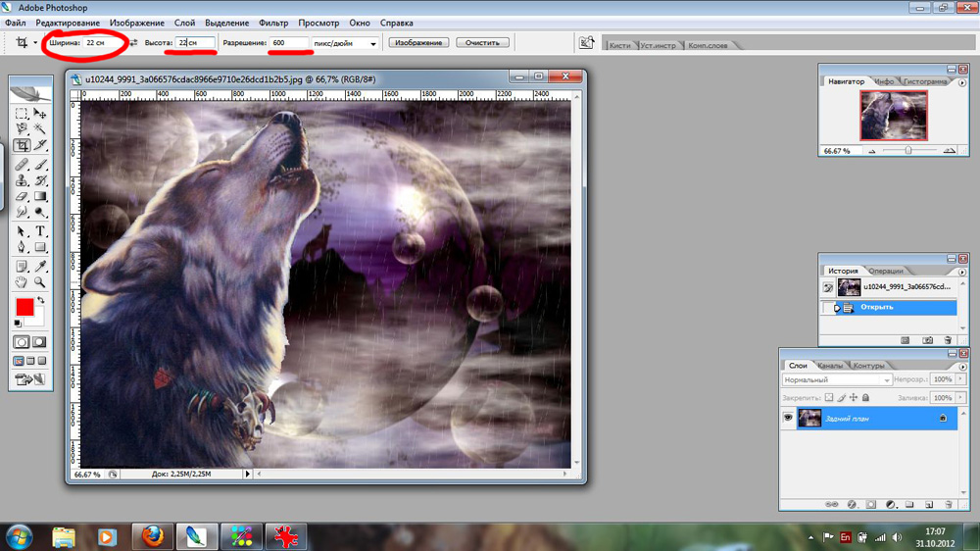The height and width of the screenshot is (551, 980).
Task: Open the Файл menu
Action: pyautogui.click(x=16, y=23)
